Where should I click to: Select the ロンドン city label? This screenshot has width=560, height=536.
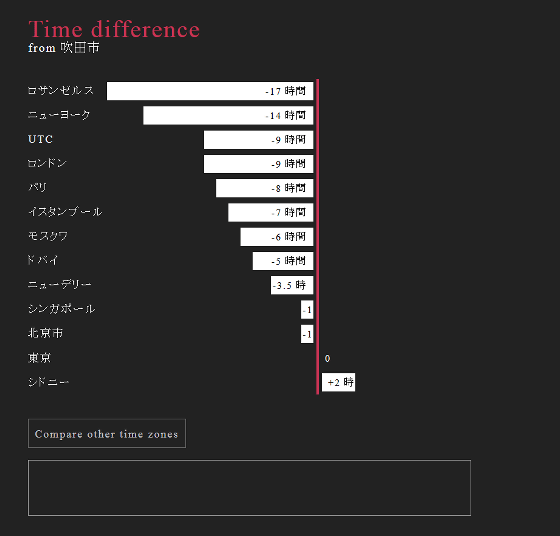pos(48,164)
